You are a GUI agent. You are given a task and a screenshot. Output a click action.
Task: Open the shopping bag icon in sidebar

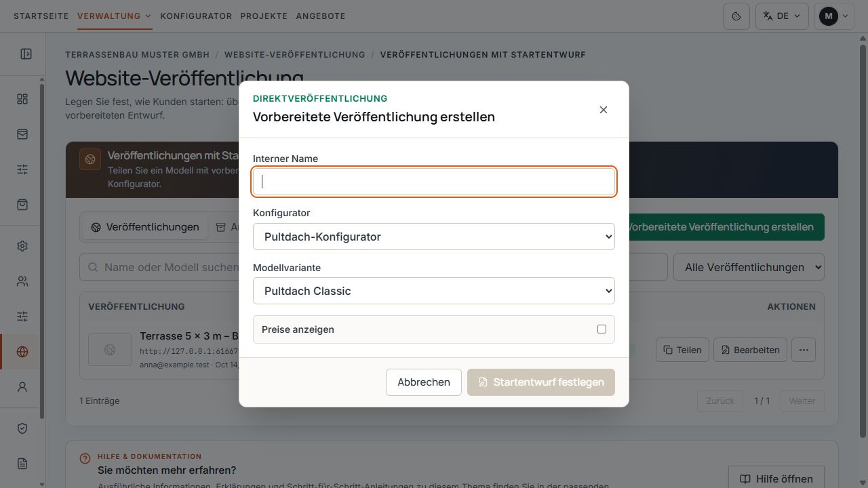pyautogui.click(x=22, y=205)
